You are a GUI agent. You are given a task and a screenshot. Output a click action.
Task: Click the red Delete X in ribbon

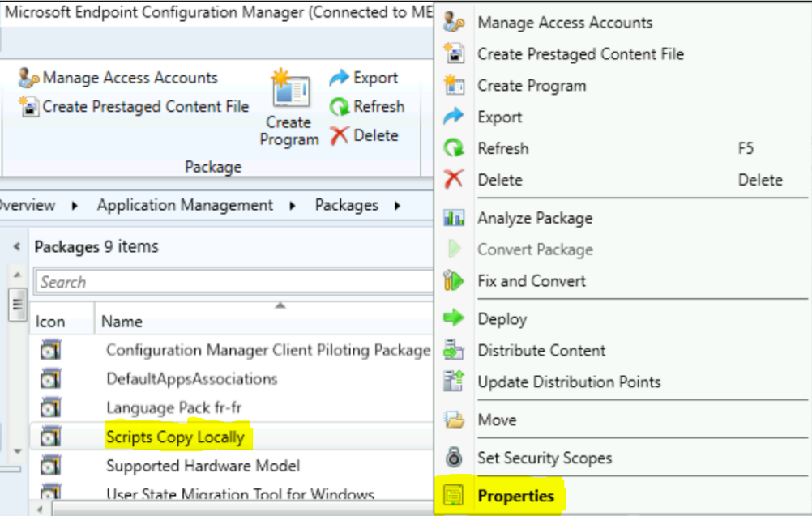(340, 135)
